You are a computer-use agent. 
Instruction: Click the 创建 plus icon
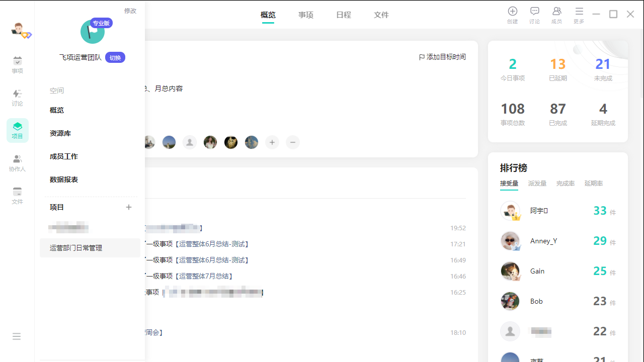(512, 12)
